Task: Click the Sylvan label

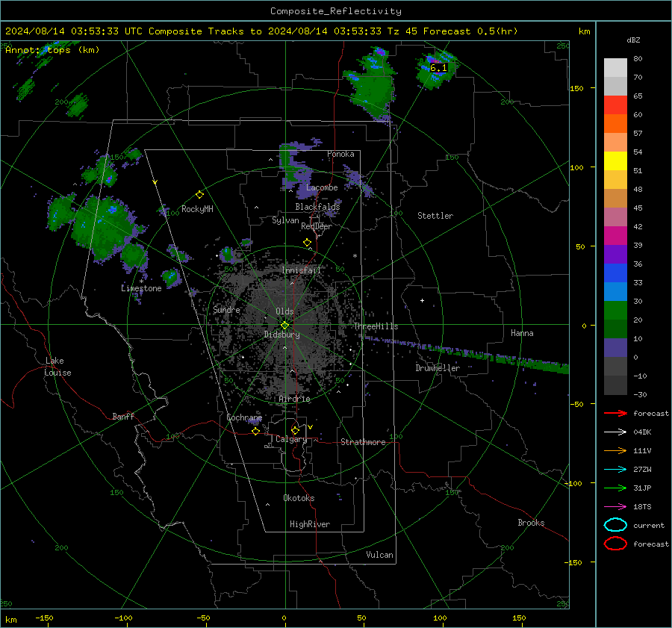Action: click(x=285, y=220)
